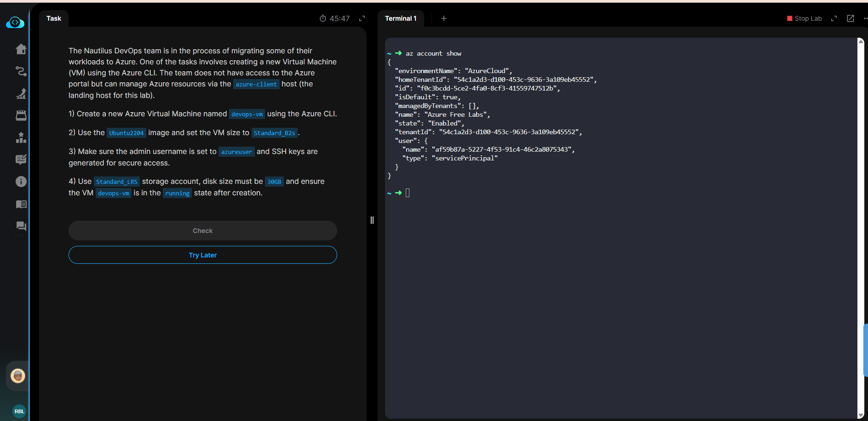
Task: Open the learning path route icon
Action: pyautogui.click(x=21, y=71)
